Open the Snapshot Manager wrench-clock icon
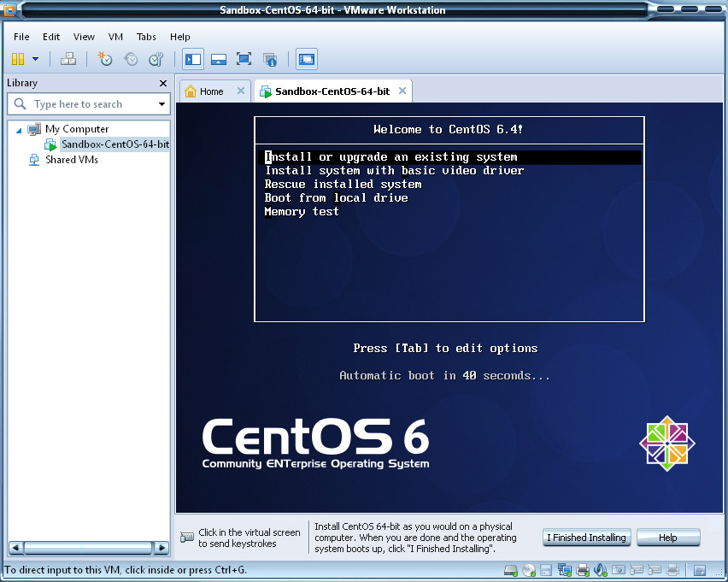 point(156,59)
